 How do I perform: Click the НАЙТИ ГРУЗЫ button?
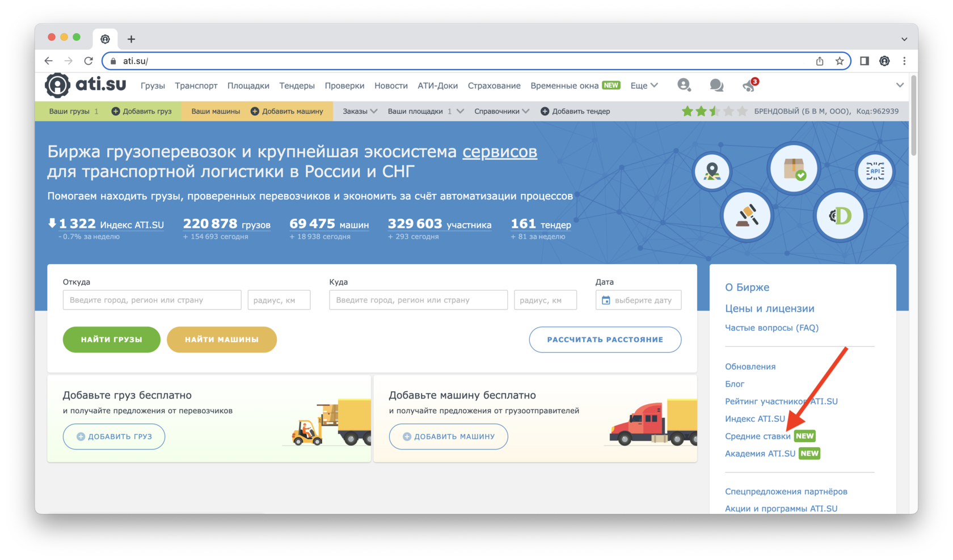[112, 340]
